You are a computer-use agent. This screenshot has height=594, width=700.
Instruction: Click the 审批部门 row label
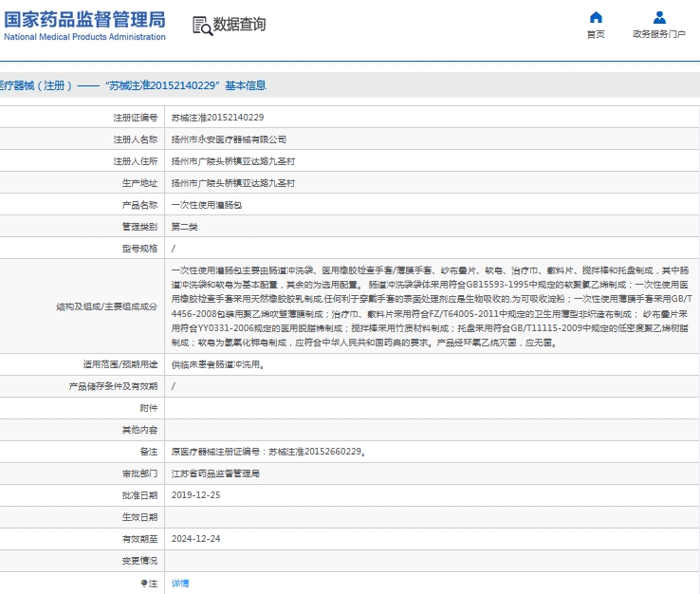click(x=139, y=473)
